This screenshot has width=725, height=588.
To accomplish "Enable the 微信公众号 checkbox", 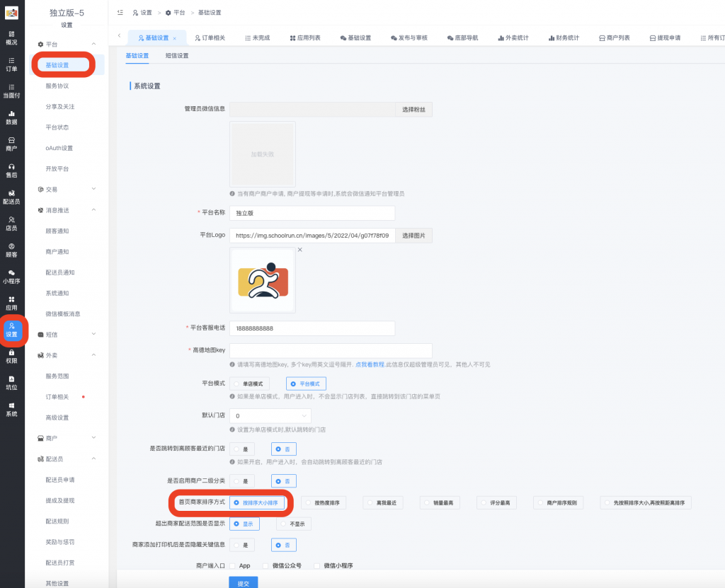I will [x=266, y=566].
